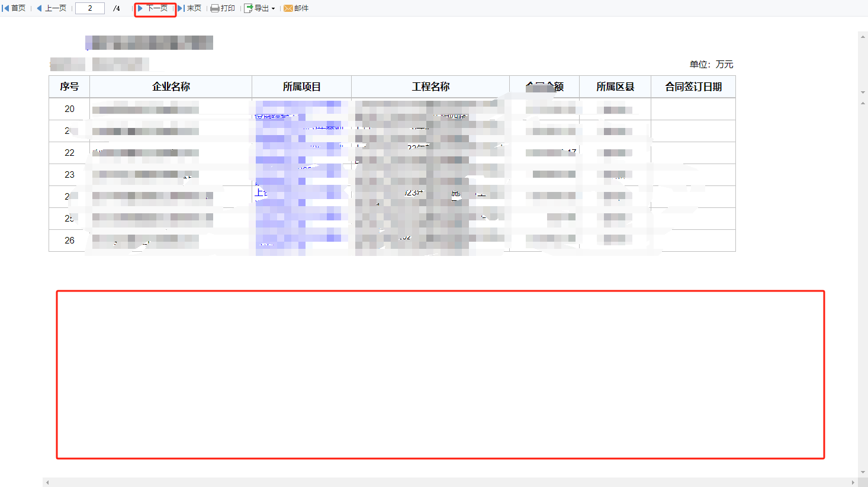Click scroll up arrow at top of vertical scrollbar

[x=863, y=36]
